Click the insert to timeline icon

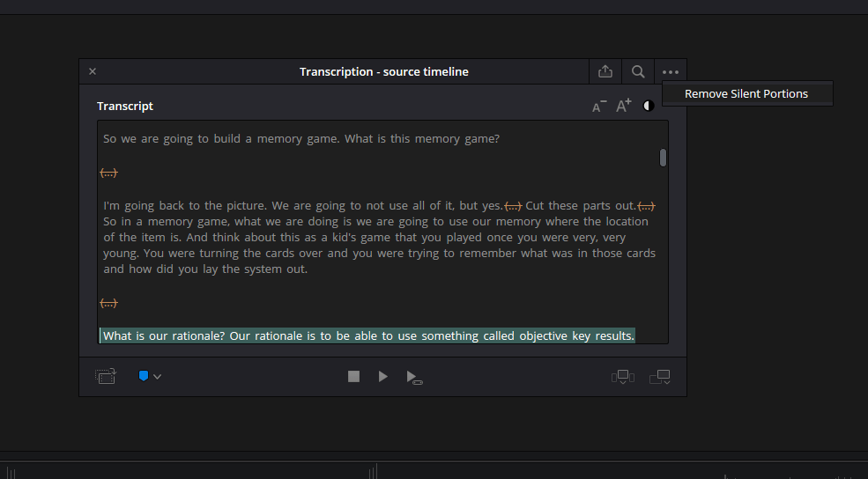pos(623,377)
